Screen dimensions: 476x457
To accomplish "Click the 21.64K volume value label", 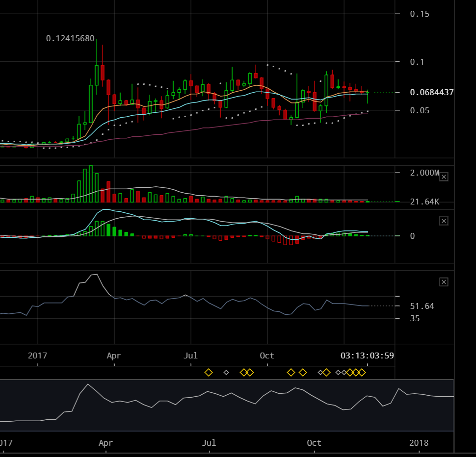I will 424,202.
